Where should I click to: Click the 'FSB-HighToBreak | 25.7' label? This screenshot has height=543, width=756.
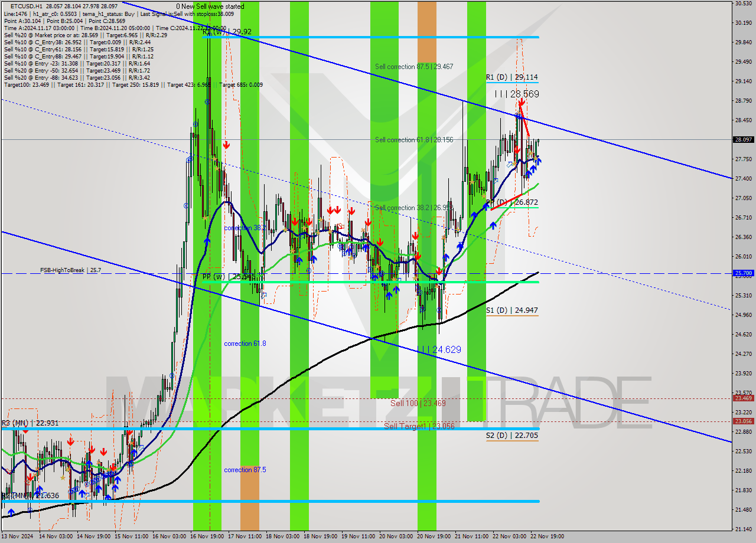[71, 270]
